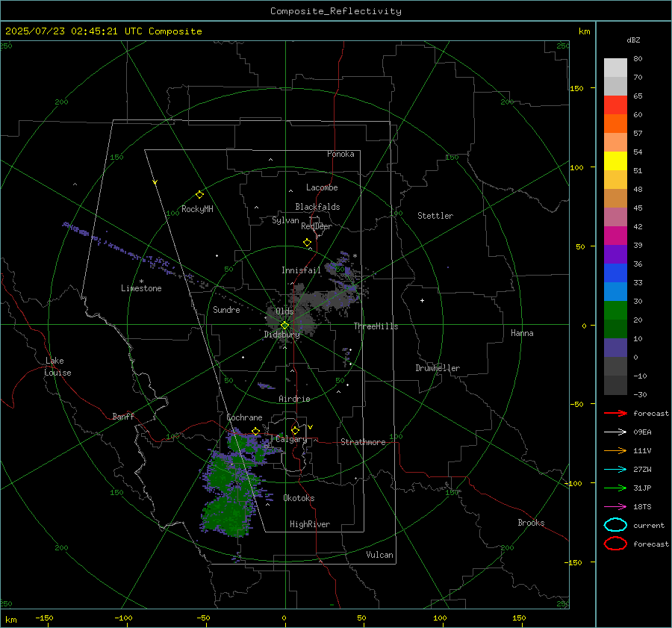Screen dimensions: 672x628
Task: Click the Vulcan town label
Action: coord(379,555)
